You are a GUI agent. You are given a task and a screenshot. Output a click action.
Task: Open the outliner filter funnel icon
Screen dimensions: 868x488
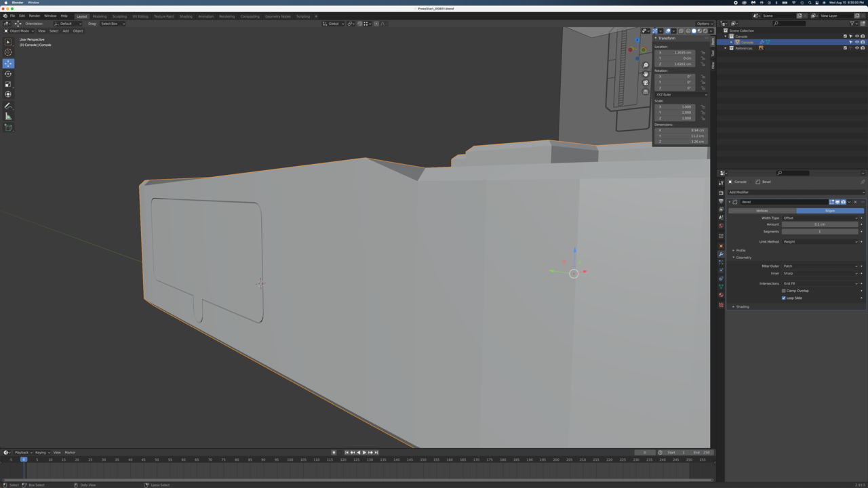tap(853, 24)
